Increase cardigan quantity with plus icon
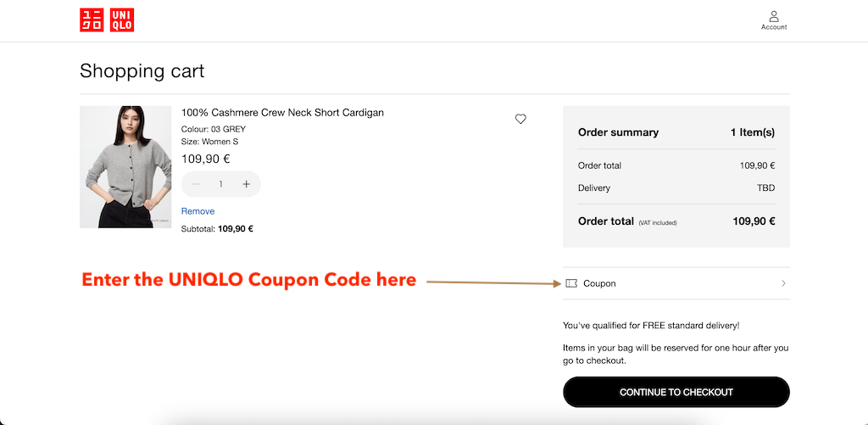 point(247,184)
